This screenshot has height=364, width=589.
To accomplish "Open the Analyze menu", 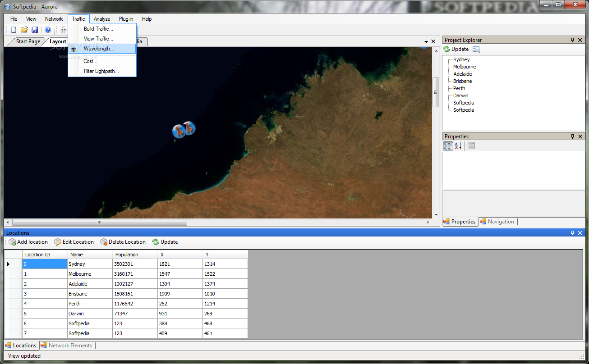I will (x=102, y=19).
